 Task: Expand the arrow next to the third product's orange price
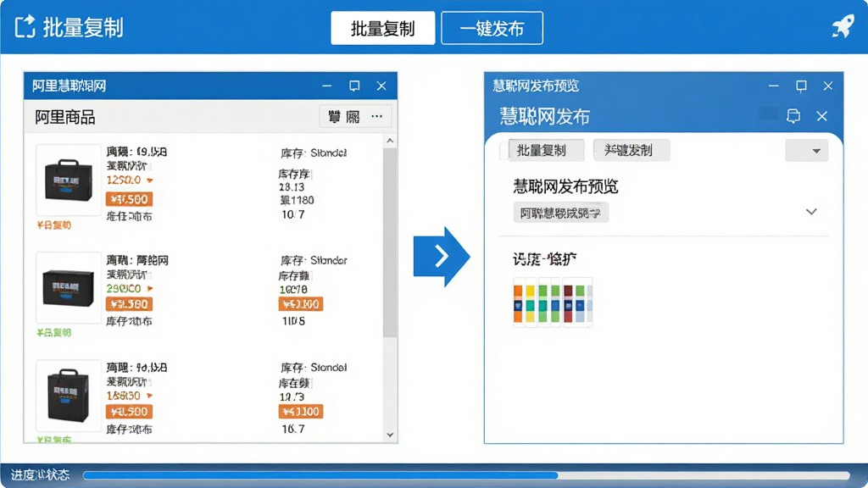click(x=150, y=396)
